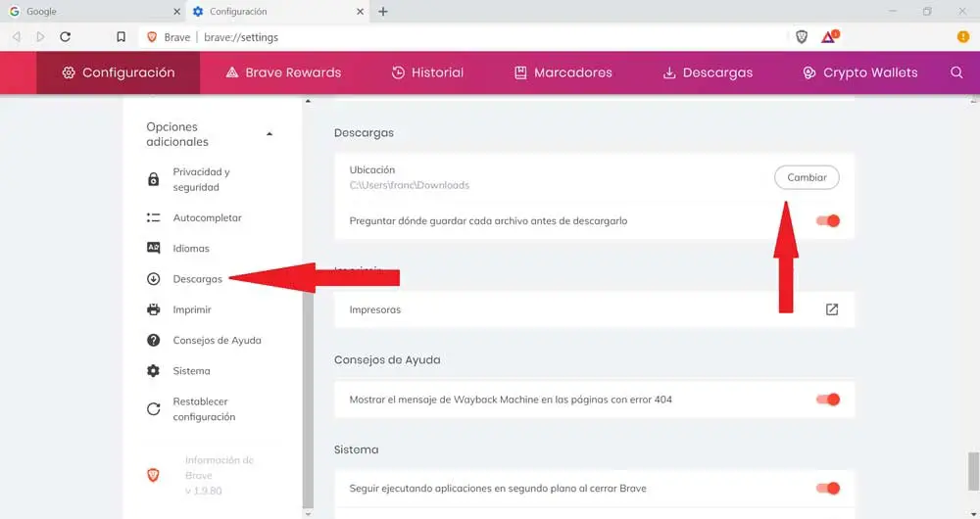The height and width of the screenshot is (519, 980).
Task: Open Consejos de Ayuda sidebar link
Action: (x=217, y=340)
